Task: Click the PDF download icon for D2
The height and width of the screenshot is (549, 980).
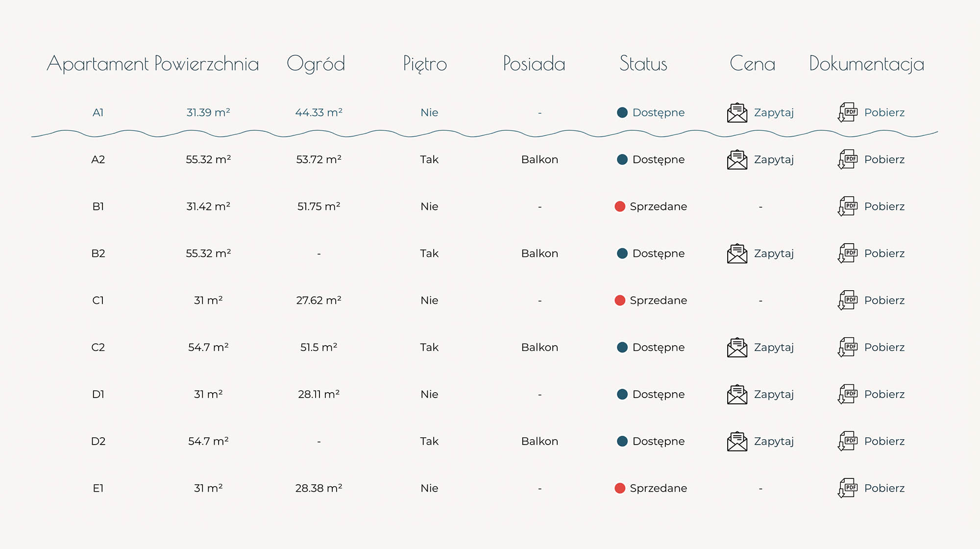Action: pos(848,441)
